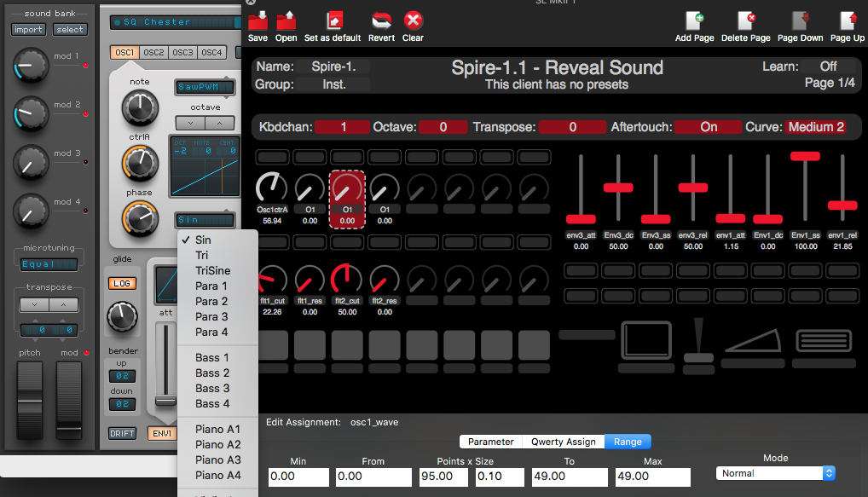Choose Bass 2 from waveform menu

(217, 373)
